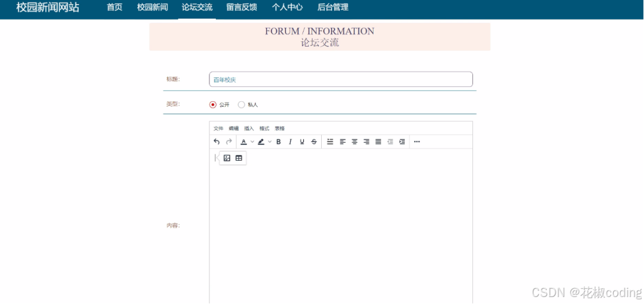Select the 私人 radio option

(241, 104)
